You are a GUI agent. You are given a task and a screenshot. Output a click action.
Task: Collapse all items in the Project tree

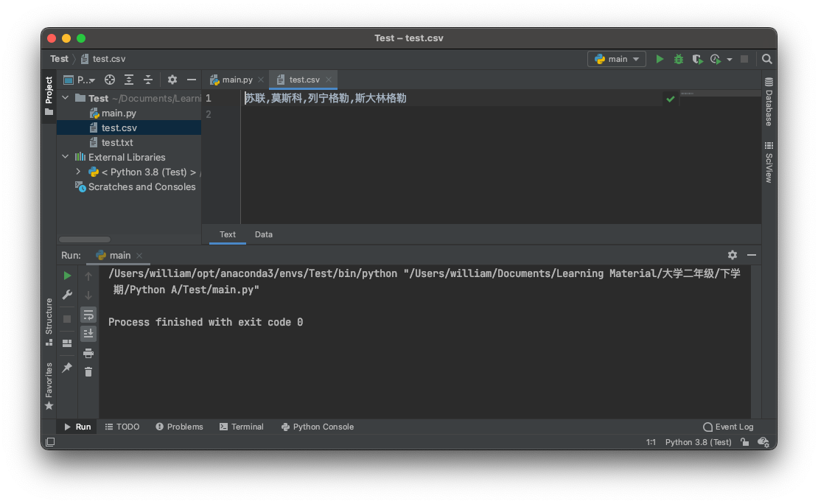[x=148, y=80]
